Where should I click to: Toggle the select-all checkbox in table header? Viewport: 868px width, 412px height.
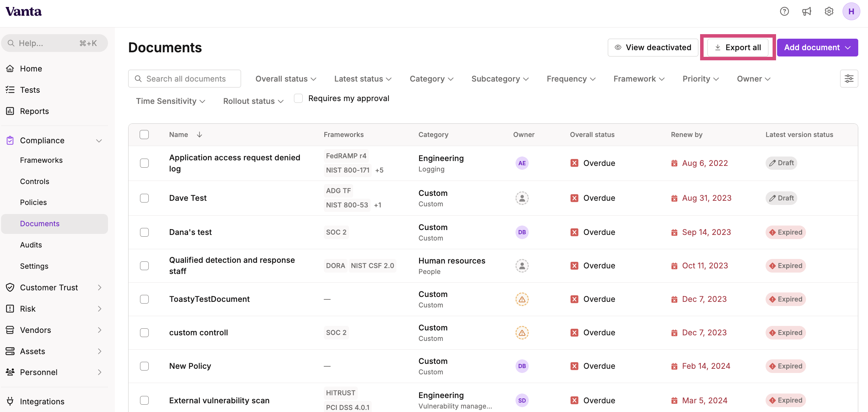pyautogui.click(x=144, y=135)
